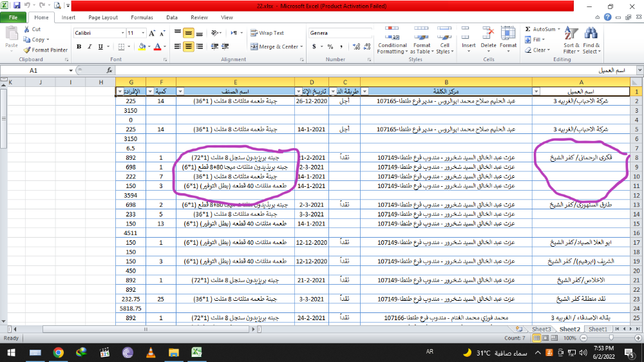Click the AutoSum sigma icon
The height and width of the screenshot is (362, 644).
coord(528,29)
